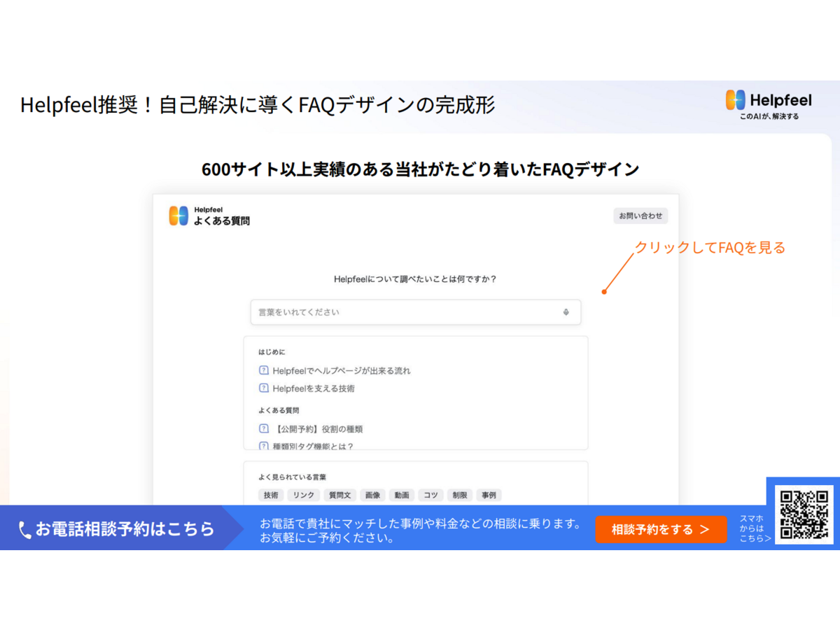Click the Helpfeel よくある質問 logo icon
840x630 pixels.
pos(178,216)
